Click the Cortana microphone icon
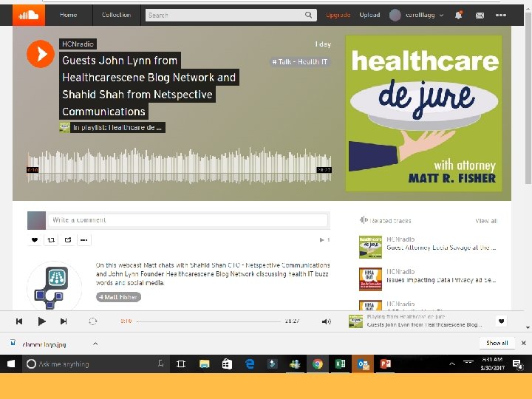Image resolution: width=532 pixels, height=399 pixels. pos(161,364)
